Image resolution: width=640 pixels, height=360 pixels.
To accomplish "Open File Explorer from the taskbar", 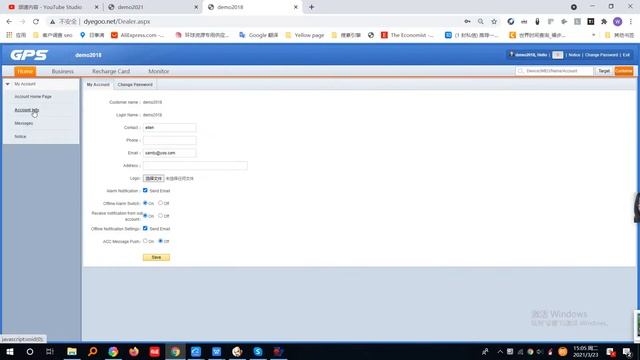I will [72, 351].
